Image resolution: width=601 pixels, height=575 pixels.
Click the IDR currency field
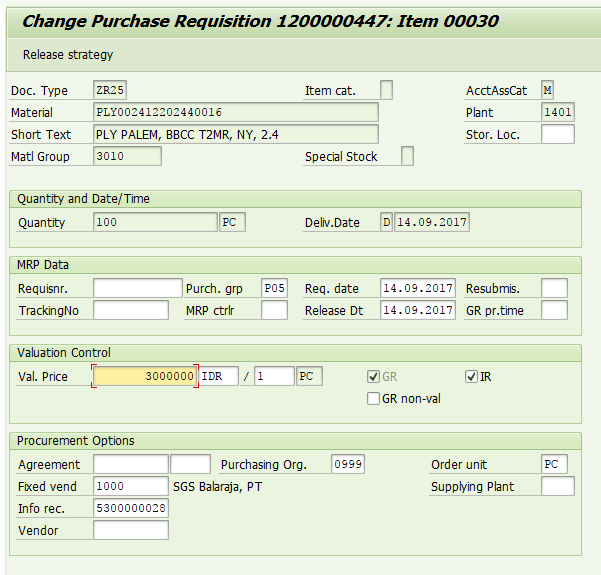coord(218,376)
